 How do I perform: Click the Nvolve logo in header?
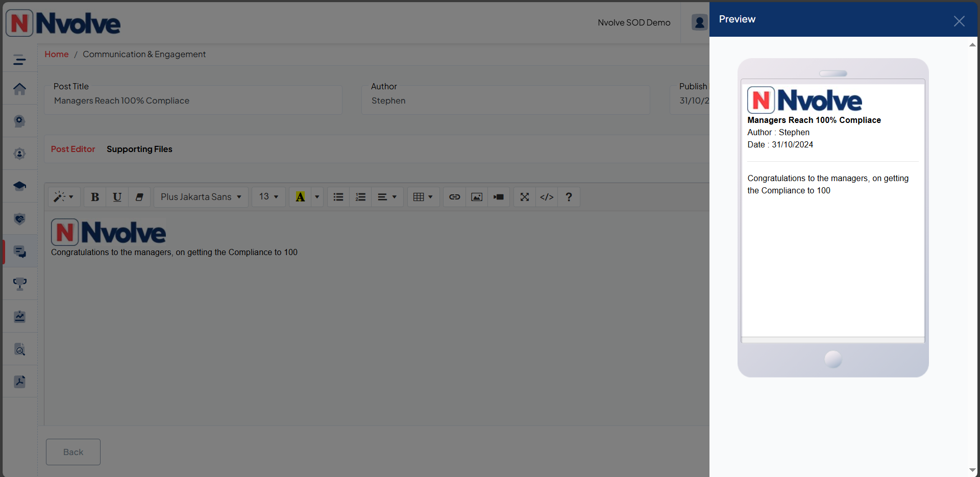coord(63,23)
